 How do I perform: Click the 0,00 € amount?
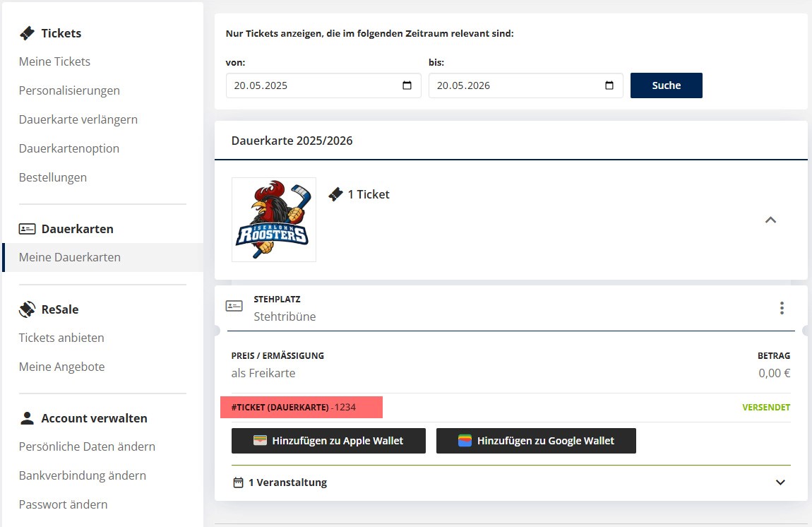774,373
